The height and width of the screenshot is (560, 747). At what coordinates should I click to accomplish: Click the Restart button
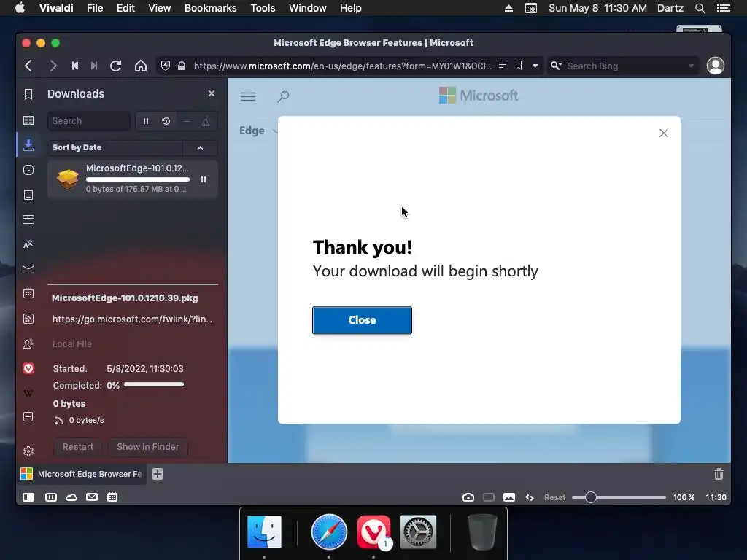point(78,447)
